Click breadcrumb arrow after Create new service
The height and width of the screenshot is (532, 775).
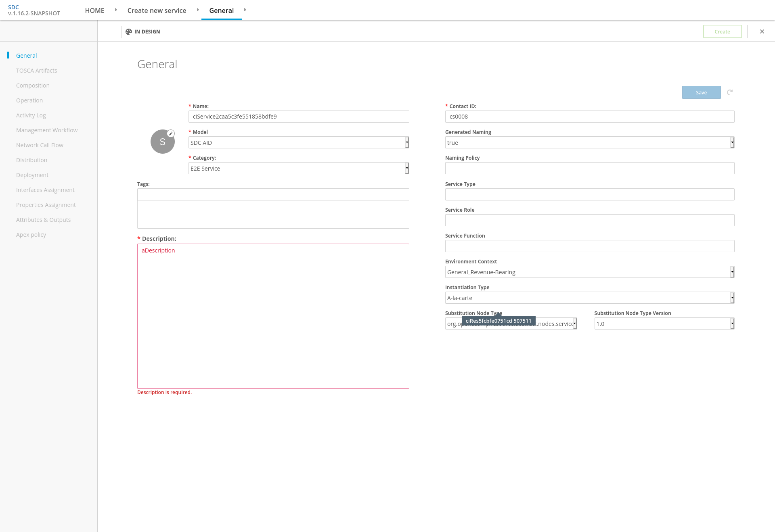[x=198, y=10]
